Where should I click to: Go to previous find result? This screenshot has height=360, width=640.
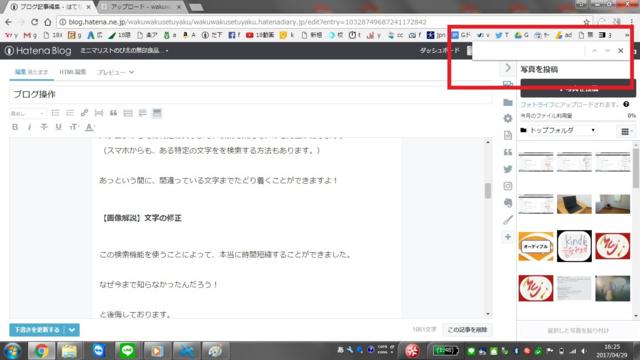coord(594,51)
